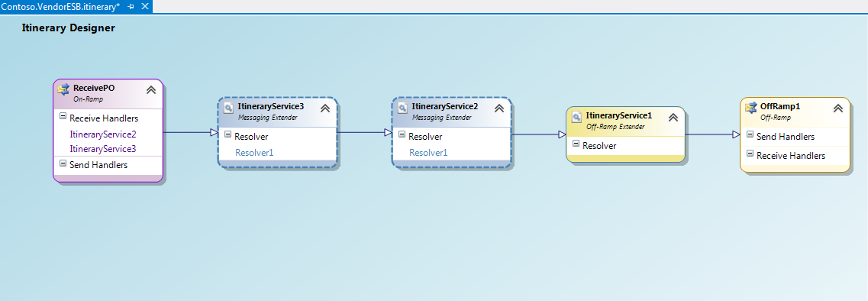The image size is (868, 301).
Task: Select Resolver1 in ItineraryService3
Action: click(254, 153)
